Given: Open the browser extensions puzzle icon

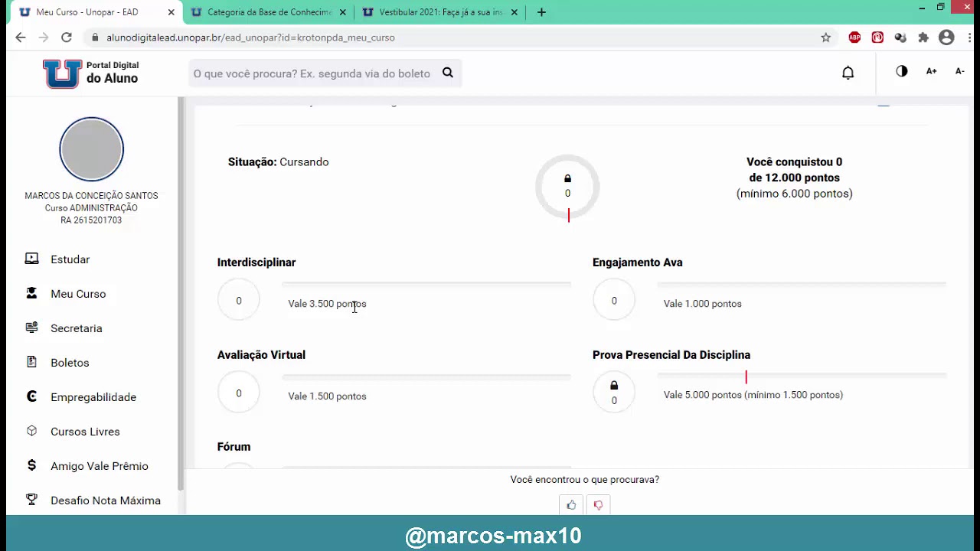Looking at the screenshot, I should 923,37.
